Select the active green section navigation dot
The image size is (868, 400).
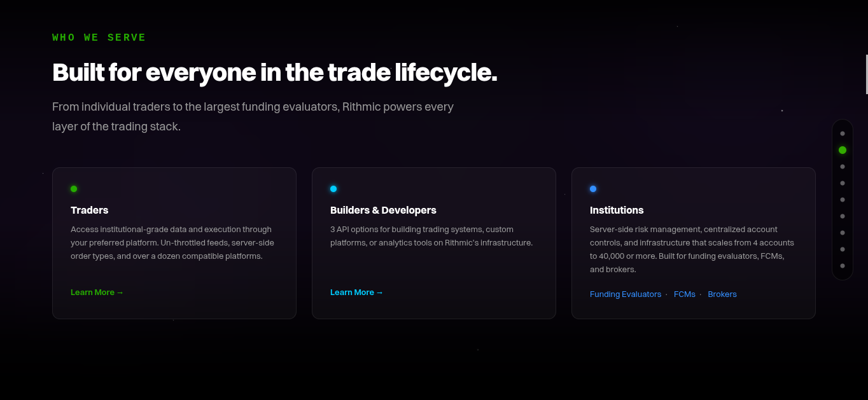843,150
